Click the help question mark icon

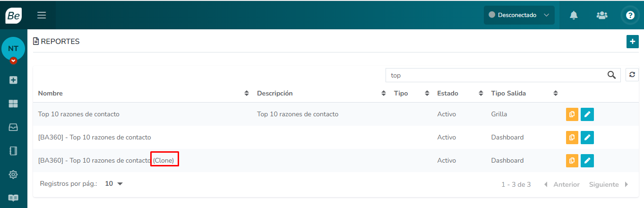(x=630, y=15)
